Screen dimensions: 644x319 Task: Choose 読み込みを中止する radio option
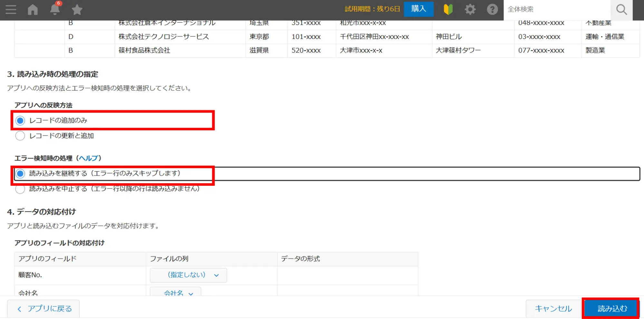click(x=20, y=189)
